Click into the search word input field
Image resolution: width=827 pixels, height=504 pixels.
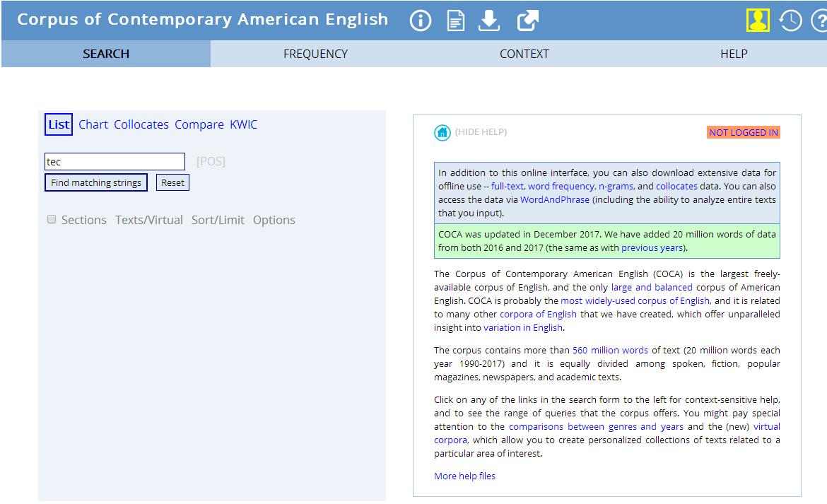[115, 162]
